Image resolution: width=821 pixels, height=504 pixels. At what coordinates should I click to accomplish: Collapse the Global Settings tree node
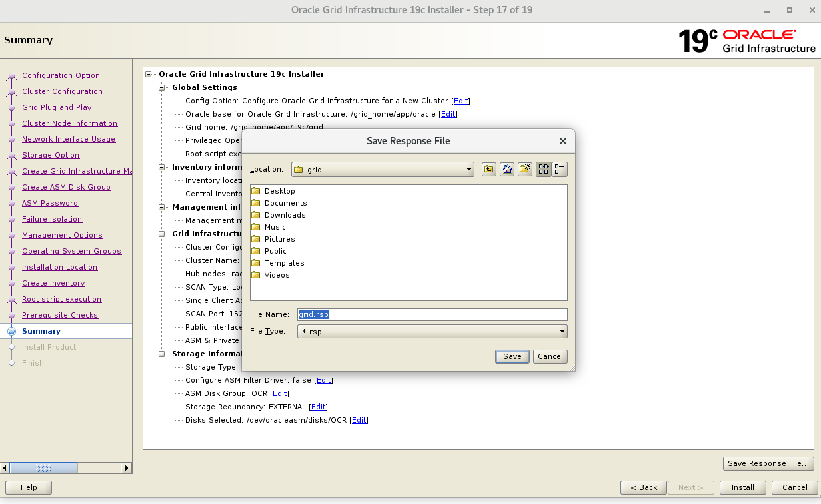pos(162,87)
